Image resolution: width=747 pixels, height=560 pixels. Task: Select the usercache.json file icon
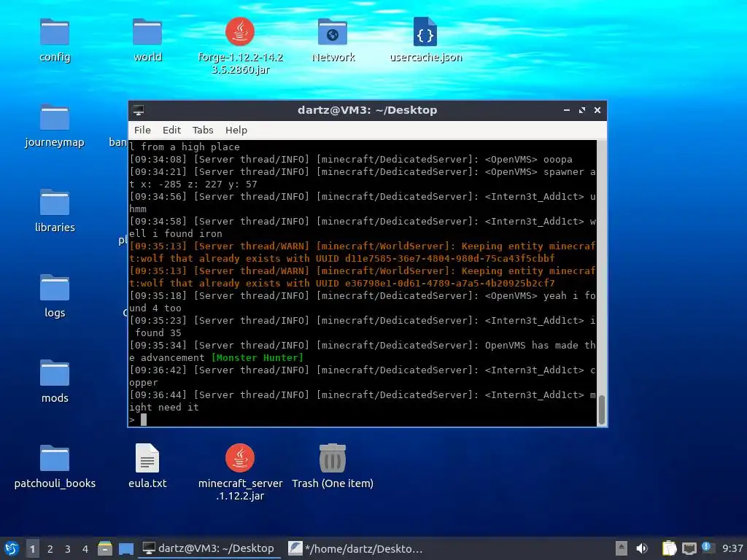coord(425,32)
